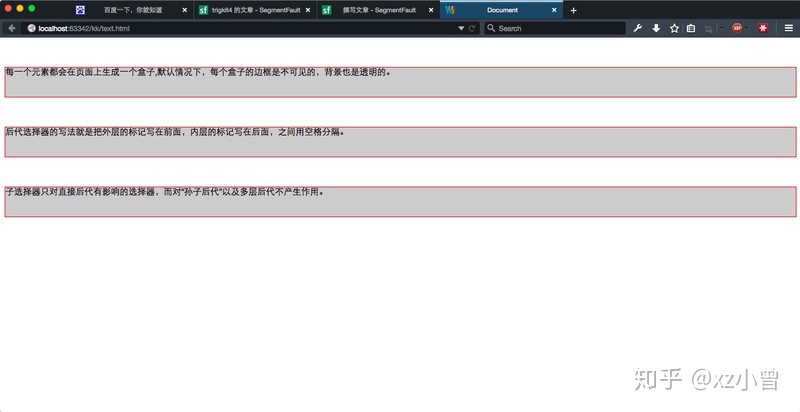This screenshot has width=800, height=412.
Task: Switch to the 百度一下 tab
Action: pos(133,10)
